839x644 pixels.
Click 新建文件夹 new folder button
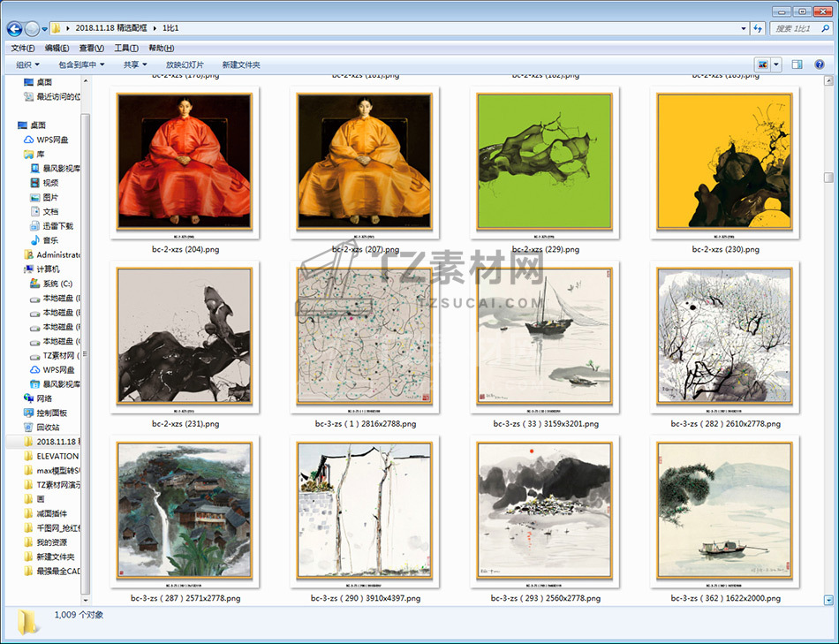[241, 64]
